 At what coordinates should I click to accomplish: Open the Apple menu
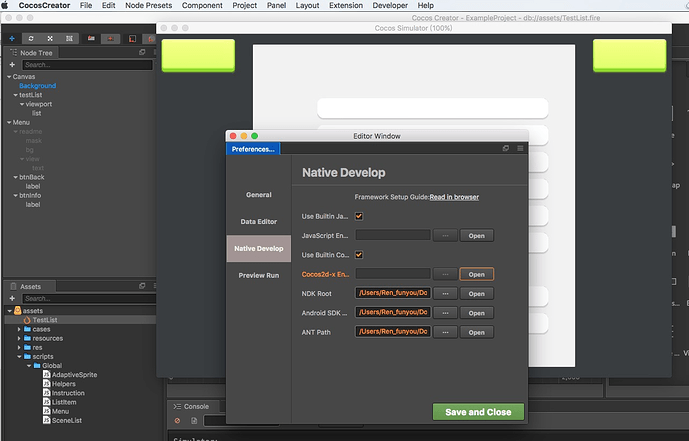[x=5, y=5]
